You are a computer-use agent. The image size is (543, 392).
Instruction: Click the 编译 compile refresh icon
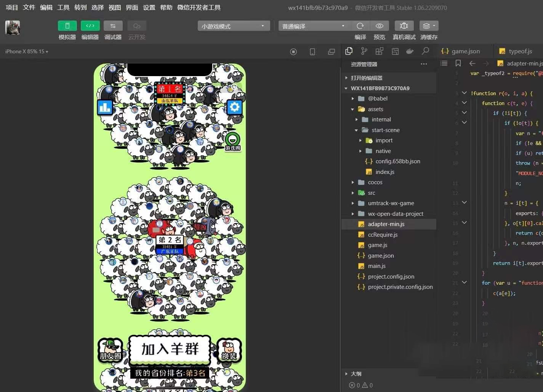pos(360,26)
